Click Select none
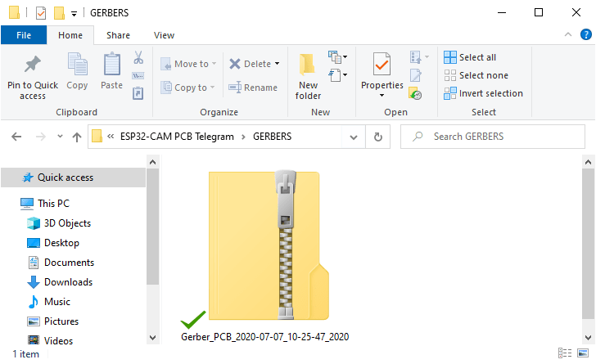 click(x=476, y=75)
